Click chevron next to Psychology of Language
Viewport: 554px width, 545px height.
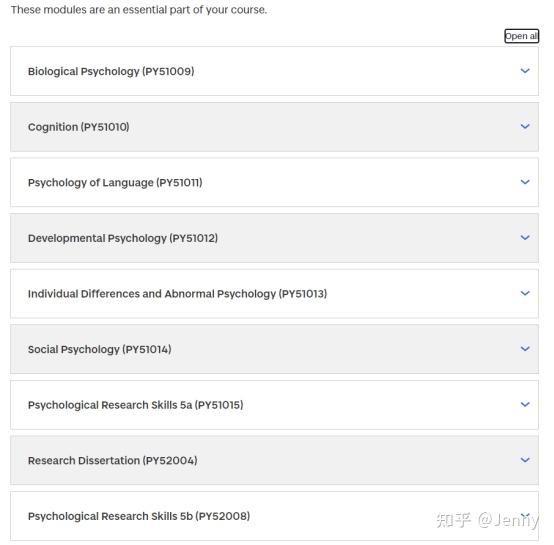click(x=525, y=182)
